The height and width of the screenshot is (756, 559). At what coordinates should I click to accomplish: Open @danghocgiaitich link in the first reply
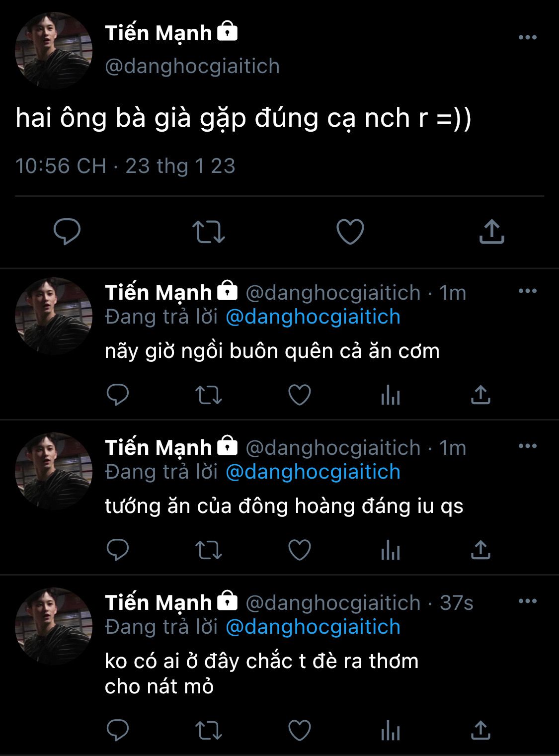pyautogui.click(x=313, y=317)
